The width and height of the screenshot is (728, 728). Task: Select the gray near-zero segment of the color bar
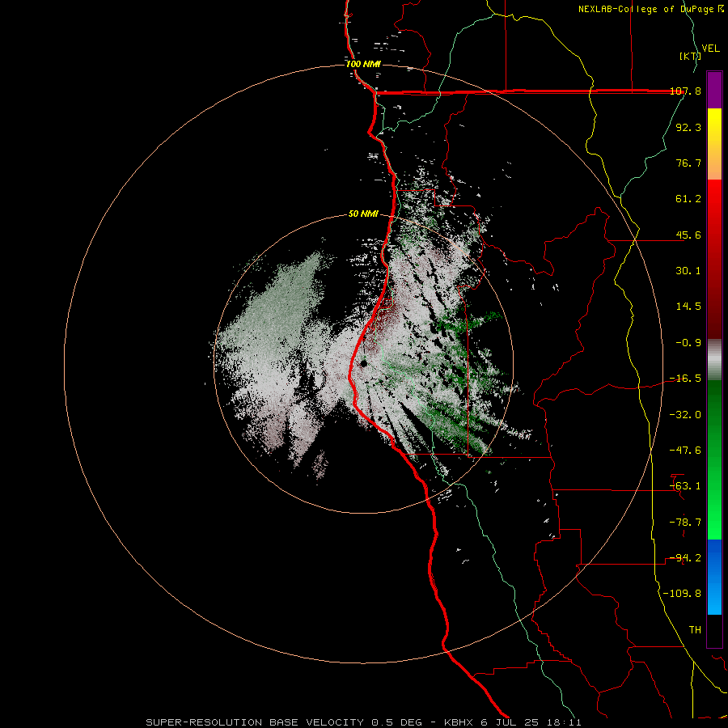pos(714,360)
